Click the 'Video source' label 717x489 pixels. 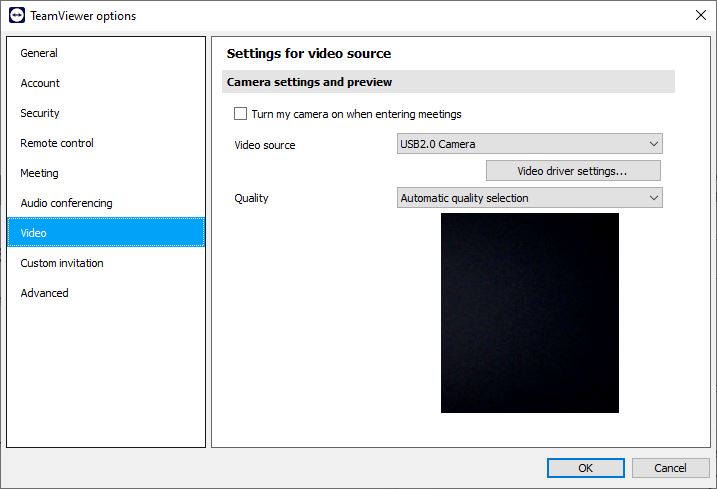(265, 145)
